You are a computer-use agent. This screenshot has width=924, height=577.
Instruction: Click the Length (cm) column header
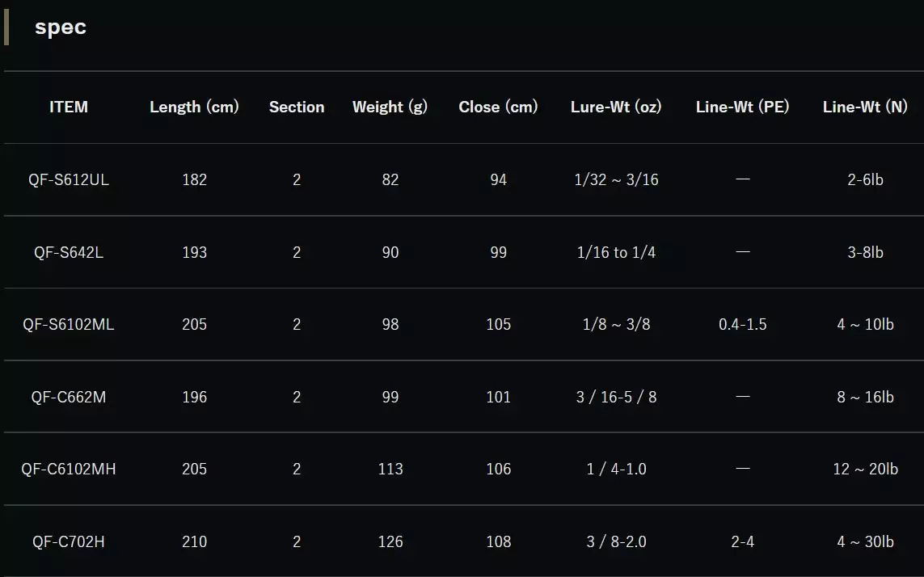point(194,107)
